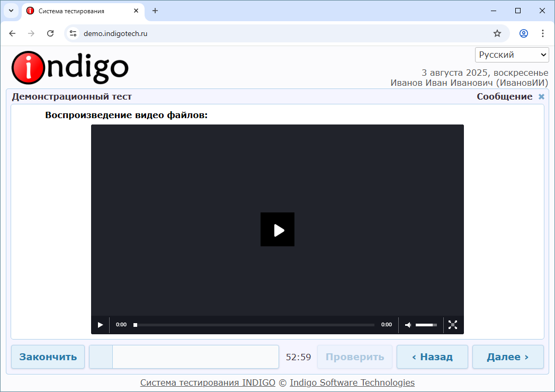Enter fullscreen mode in the video player
The height and width of the screenshot is (392, 555).
point(453,325)
